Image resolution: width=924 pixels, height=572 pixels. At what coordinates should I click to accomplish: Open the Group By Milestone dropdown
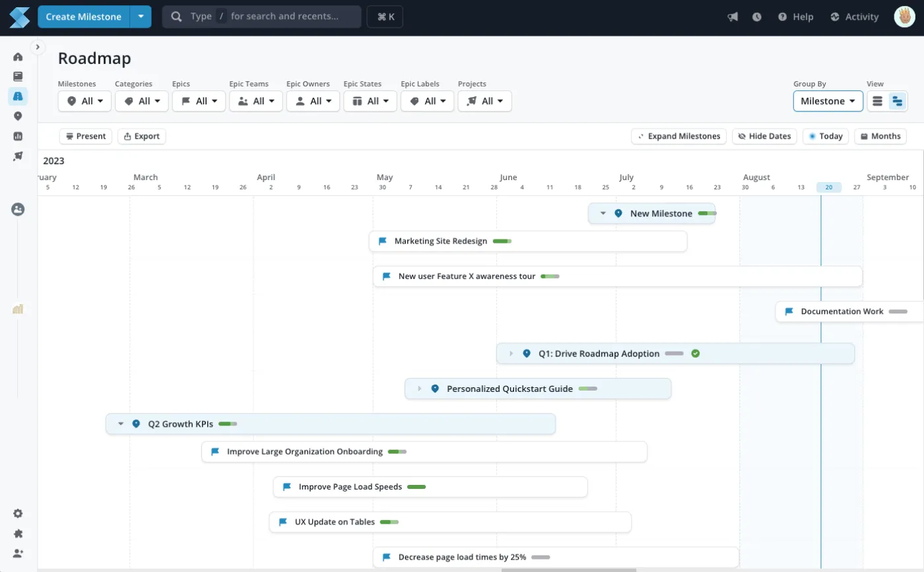click(x=828, y=101)
